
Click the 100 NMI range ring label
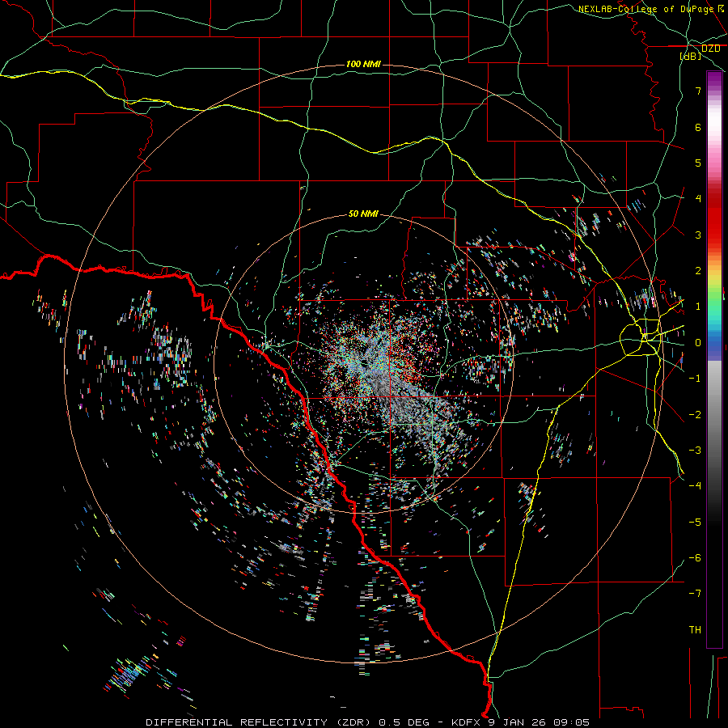point(363,64)
